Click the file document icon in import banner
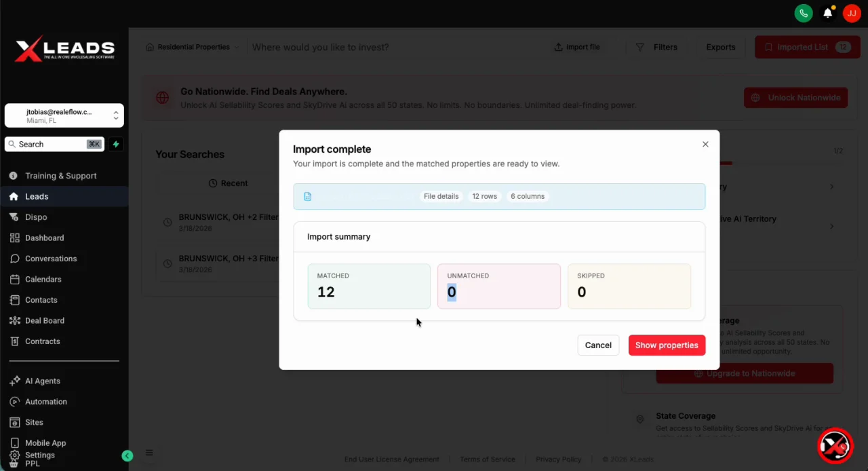 click(308, 196)
